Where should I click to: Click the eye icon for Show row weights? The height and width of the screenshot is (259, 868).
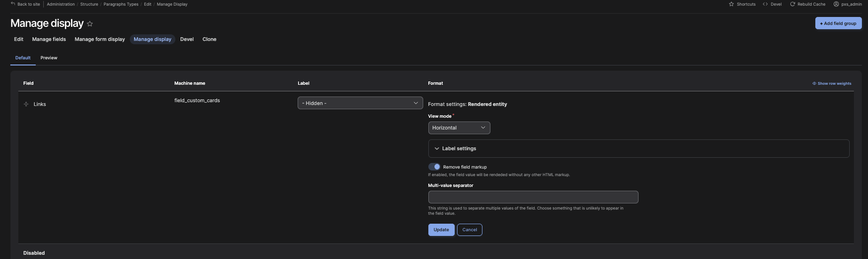point(814,83)
